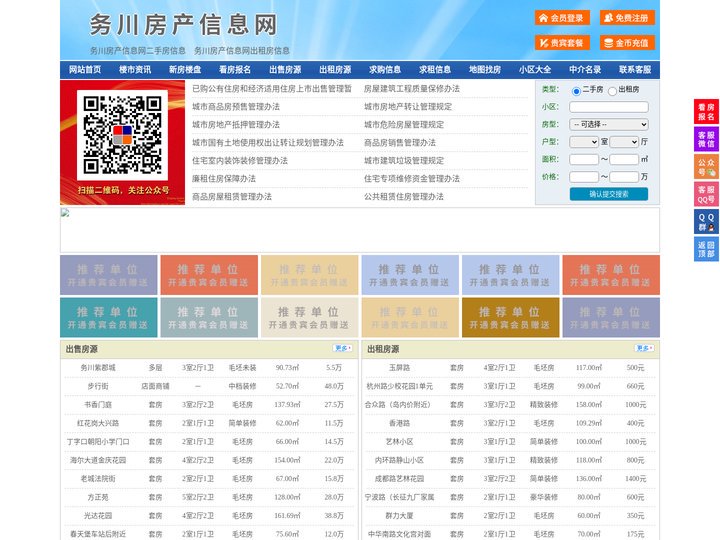Click the 更多 icon in 出售房源 header

[343, 349]
